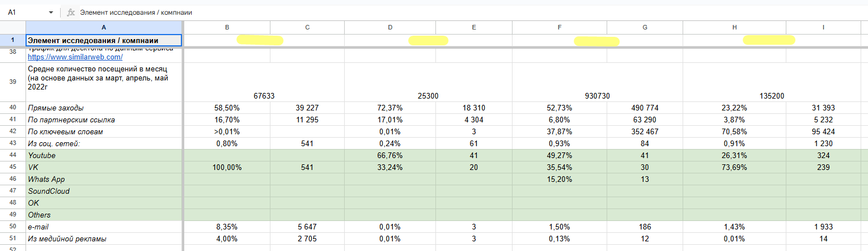
Task: Click into the formula bar text
Action: tap(340, 12)
